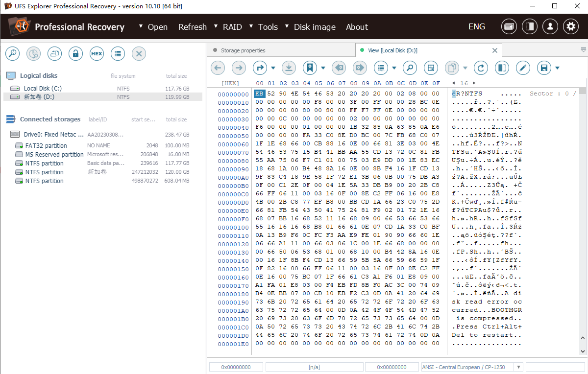Open the text encoding combo box
588x374 pixels.
(472, 367)
